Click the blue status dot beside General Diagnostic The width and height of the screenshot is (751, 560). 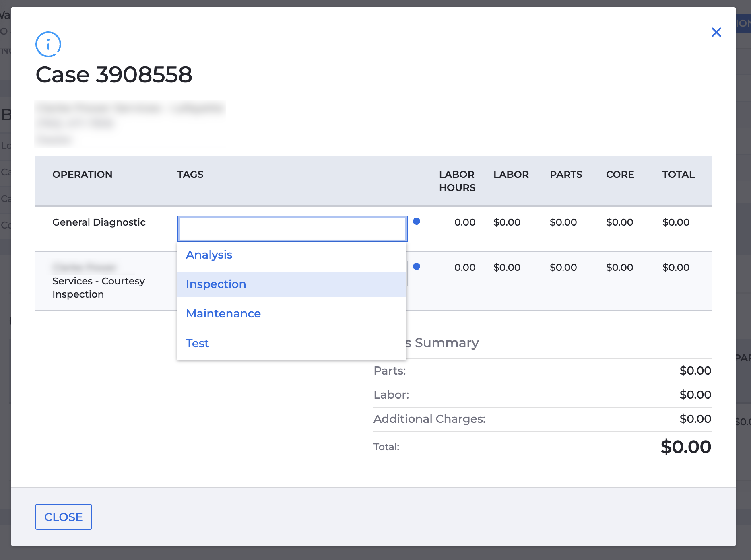[x=417, y=222]
